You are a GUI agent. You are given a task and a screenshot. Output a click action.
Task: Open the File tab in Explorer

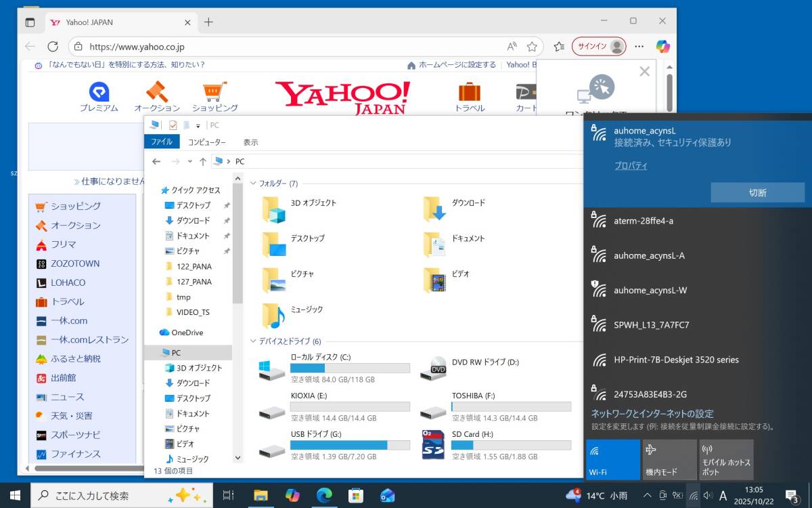point(162,142)
